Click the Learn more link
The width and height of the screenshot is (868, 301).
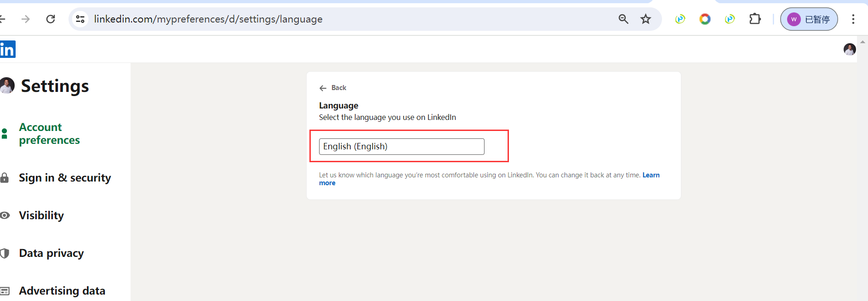(651, 175)
